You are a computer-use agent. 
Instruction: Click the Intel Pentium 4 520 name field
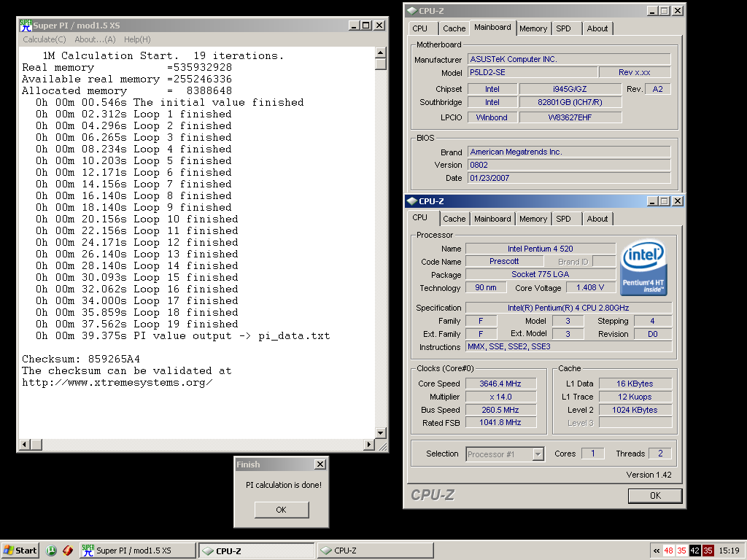pos(541,249)
